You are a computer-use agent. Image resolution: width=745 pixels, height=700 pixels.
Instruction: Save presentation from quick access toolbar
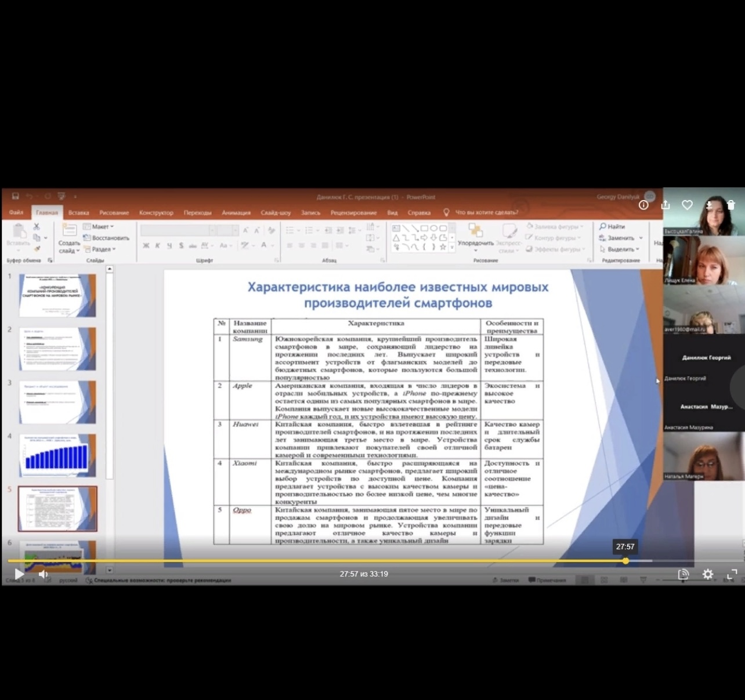[16, 197]
